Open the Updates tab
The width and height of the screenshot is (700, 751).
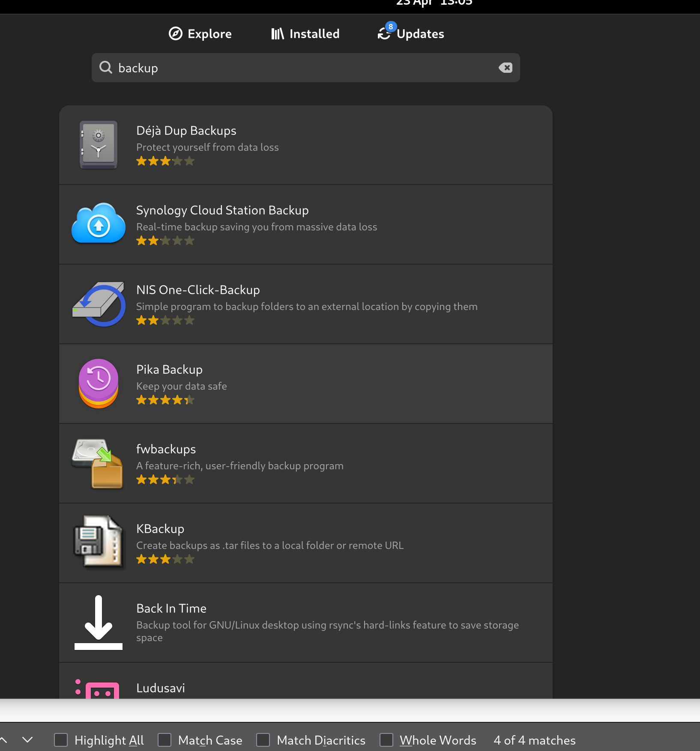[411, 34]
